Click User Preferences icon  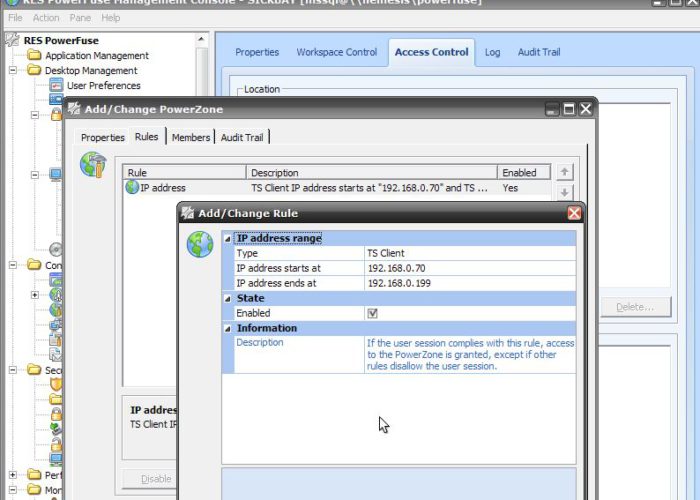(x=56, y=85)
